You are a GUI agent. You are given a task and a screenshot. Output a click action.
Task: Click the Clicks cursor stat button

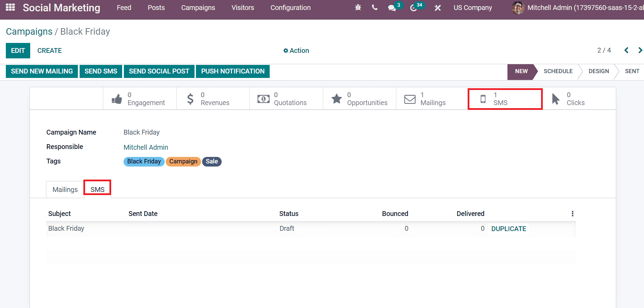[x=579, y=99]
